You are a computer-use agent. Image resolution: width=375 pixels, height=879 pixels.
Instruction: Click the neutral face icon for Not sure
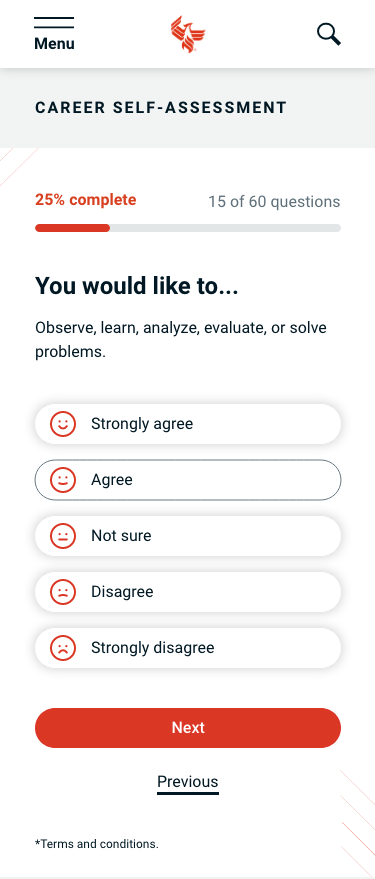[63, 536]
